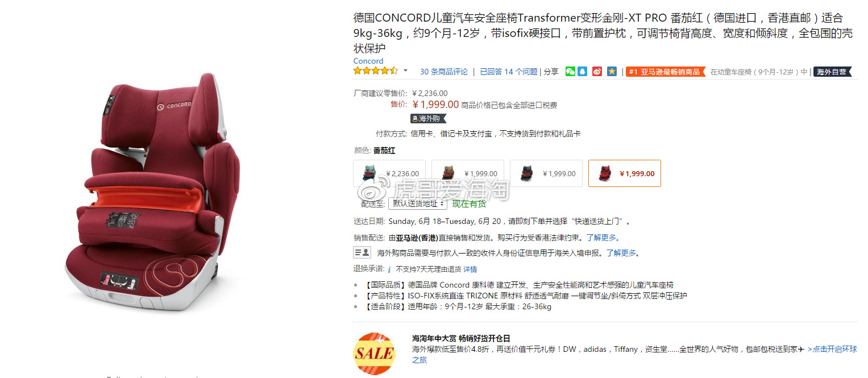Screen dimensions: 868x378
Task: Click the round SALE promotion icon
Action: tap(374, 354)
